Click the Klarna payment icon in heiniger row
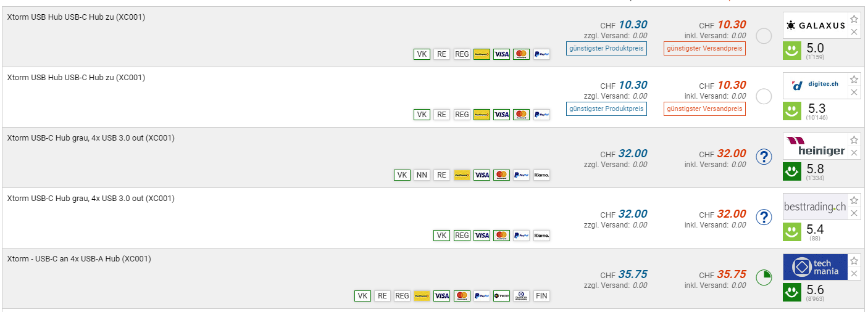Viewport: 868px width, 312px height. tap(541, 175)
